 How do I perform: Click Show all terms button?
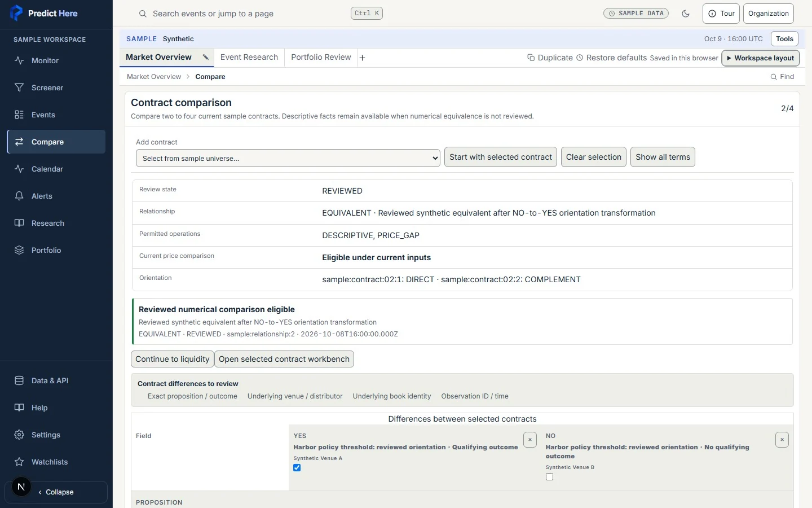pyautogui.click(x=663, y=157)
